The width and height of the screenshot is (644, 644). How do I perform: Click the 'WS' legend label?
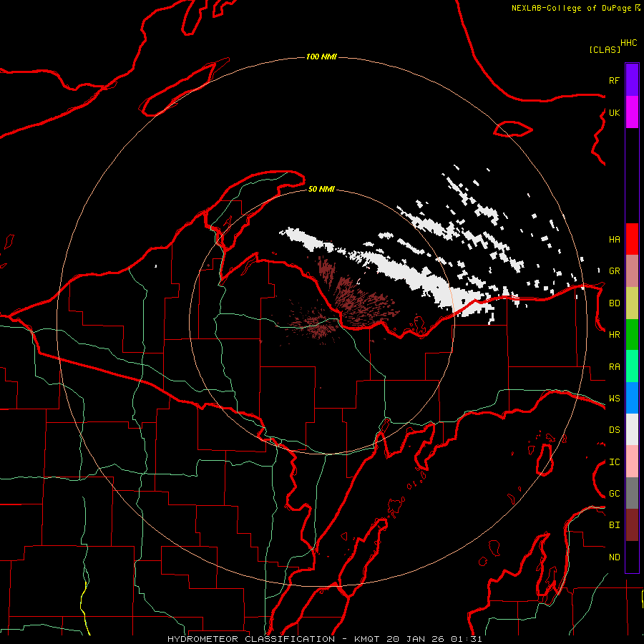tap(614, 399)
